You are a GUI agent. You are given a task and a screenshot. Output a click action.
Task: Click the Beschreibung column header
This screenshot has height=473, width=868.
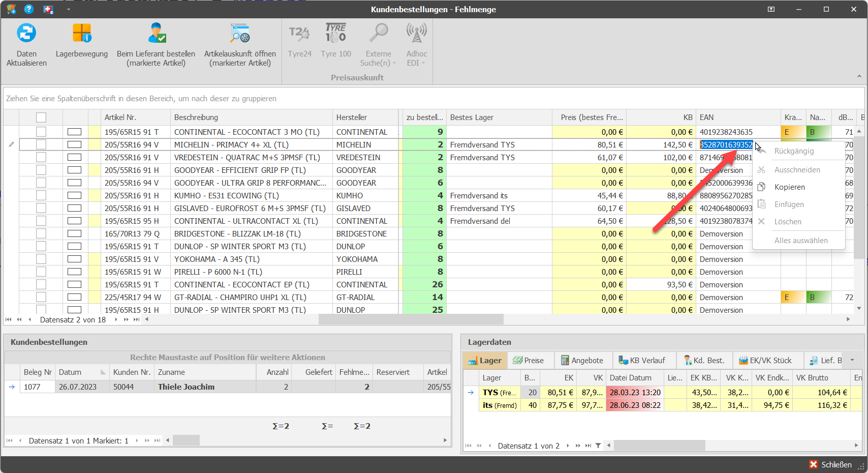coord(251,117)
